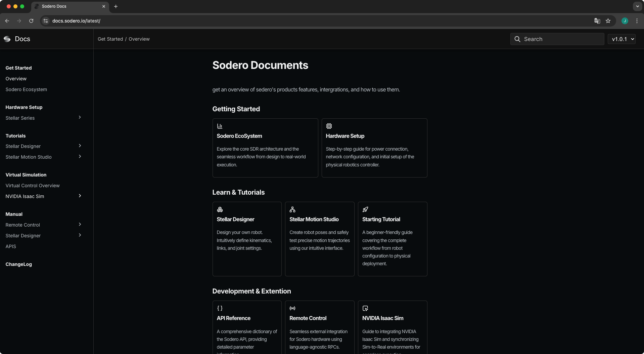Click the search magnifier icon
This screenshot has height=354, width=644.
tap(517, 39)
